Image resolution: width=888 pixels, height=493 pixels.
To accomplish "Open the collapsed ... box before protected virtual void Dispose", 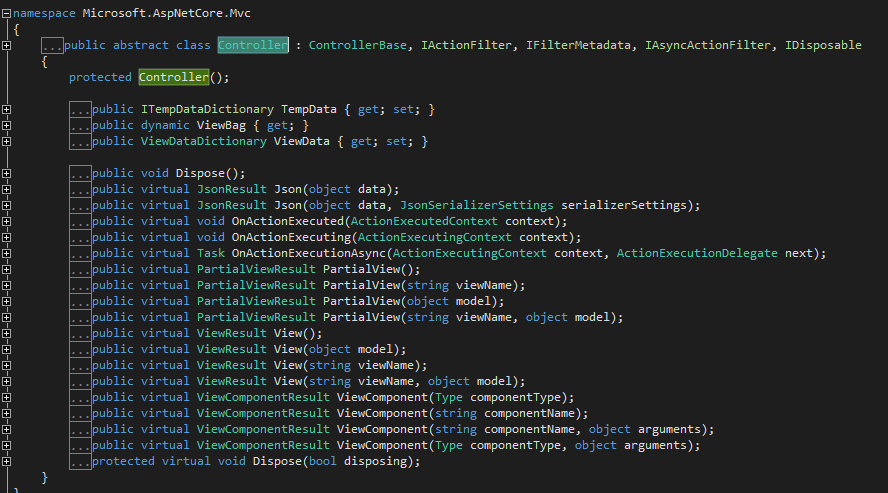I will click(x=80, y=461).
